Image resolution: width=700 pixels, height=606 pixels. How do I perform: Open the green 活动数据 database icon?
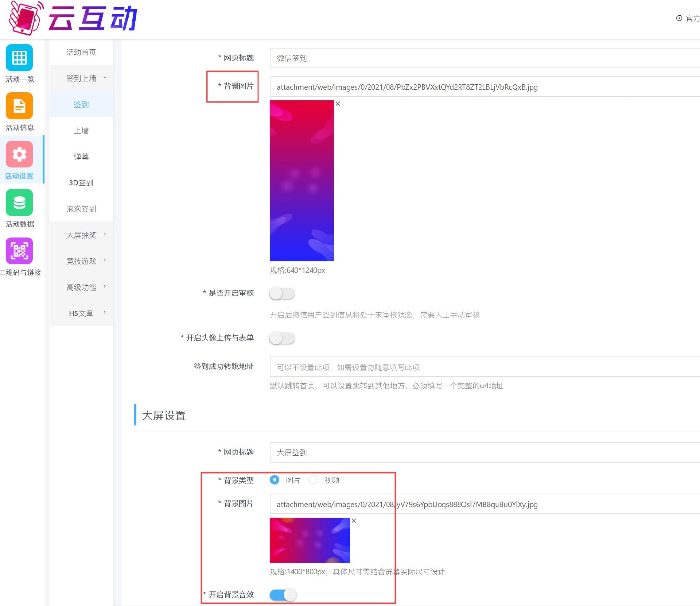click(19, 202)
